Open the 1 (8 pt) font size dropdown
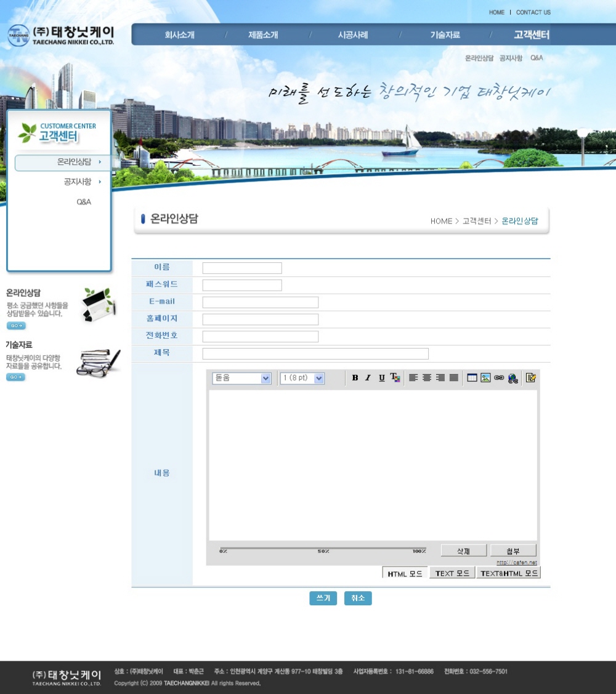Image resolution: width=616 pixels, height=694 pixels. [302, 378]
